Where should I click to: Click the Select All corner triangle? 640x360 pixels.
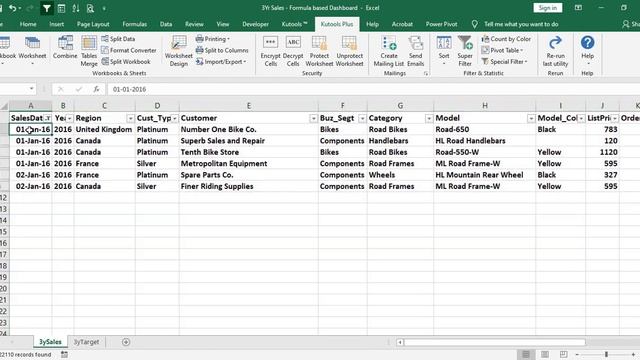4,106
